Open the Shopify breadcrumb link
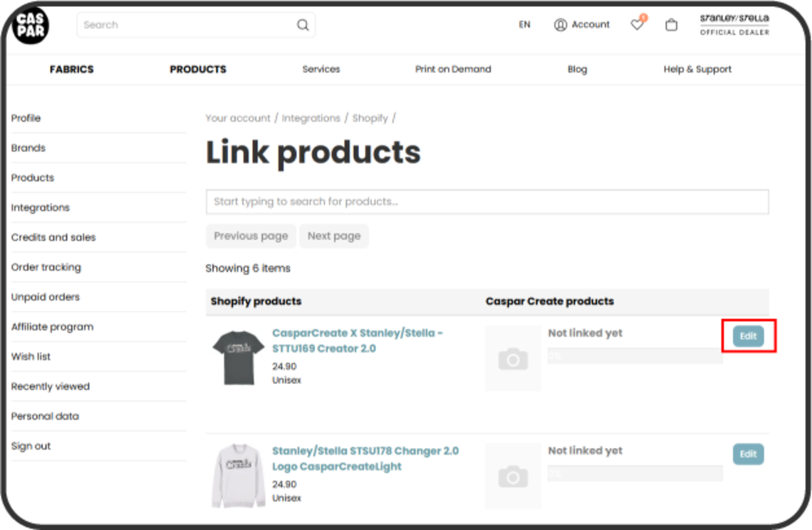 click(x=370, y=118)
